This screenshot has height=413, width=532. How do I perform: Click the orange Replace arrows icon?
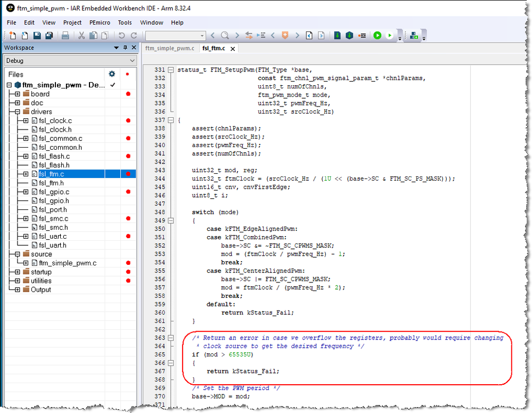click(249, 35)
